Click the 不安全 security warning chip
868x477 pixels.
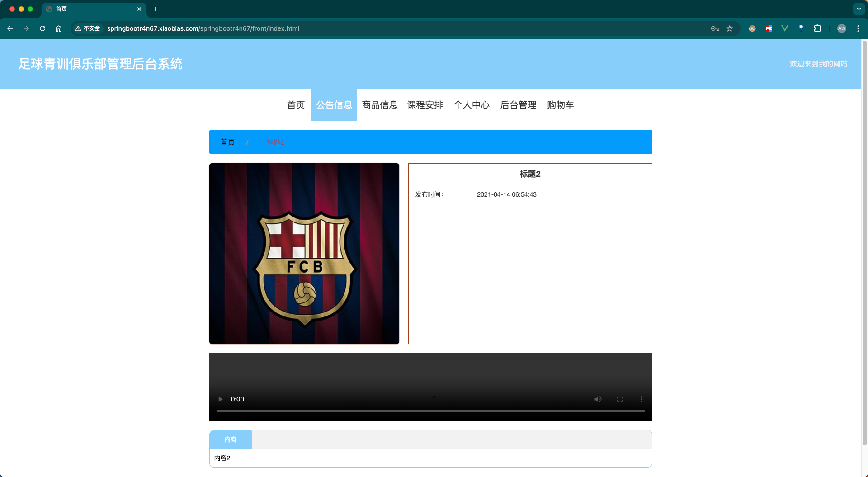88,28
